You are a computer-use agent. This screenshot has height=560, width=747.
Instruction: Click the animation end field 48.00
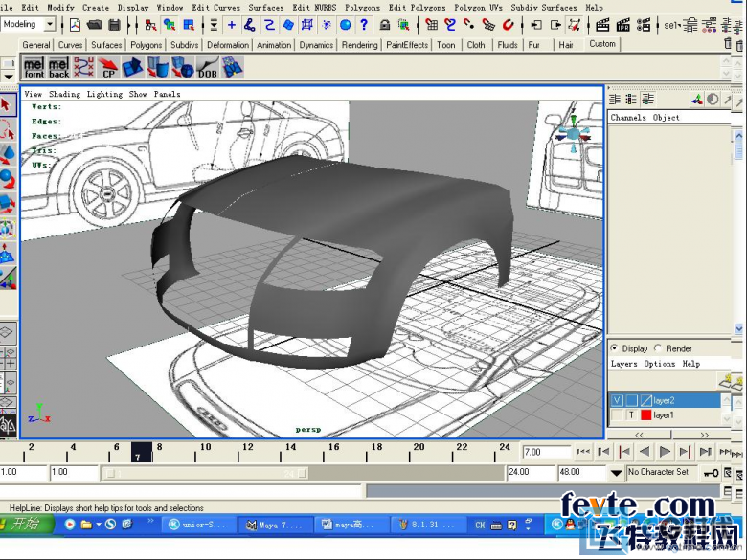[580, 472]
